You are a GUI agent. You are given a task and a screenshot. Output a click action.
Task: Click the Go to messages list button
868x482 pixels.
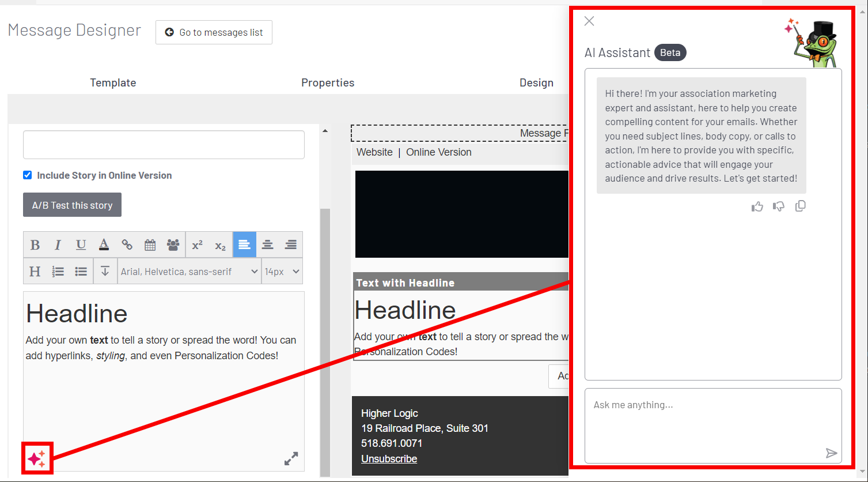tap(214, 32)
